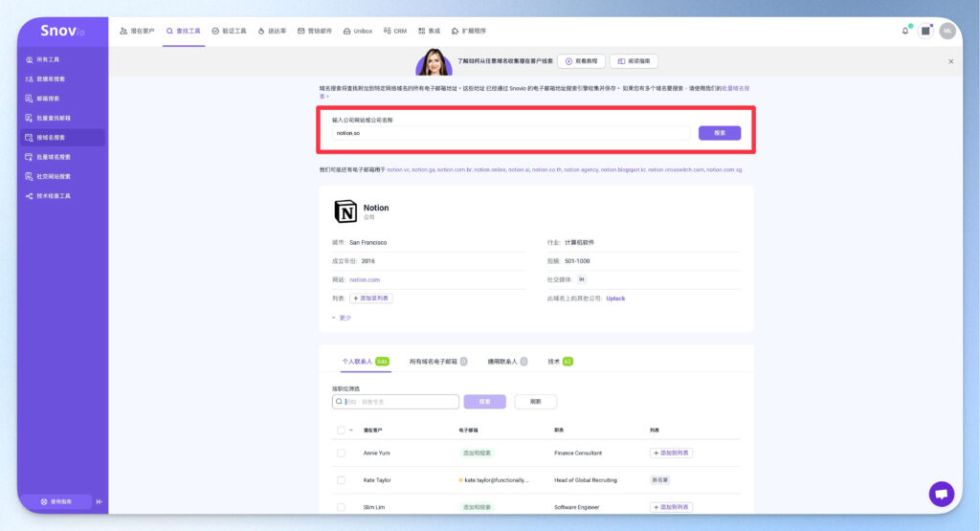
Task: Open the 集成 integrations menu item
Action: click(x=429, y=31)
